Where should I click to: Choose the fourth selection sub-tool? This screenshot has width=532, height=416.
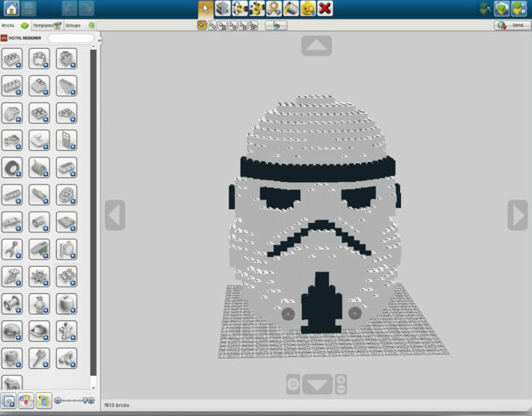[232, 26]
